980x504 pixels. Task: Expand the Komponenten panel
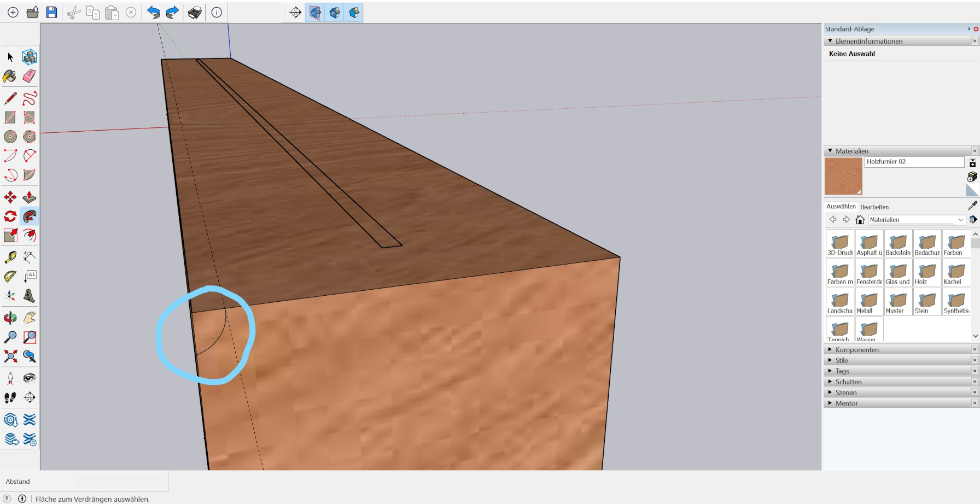[x=856, y=350]
